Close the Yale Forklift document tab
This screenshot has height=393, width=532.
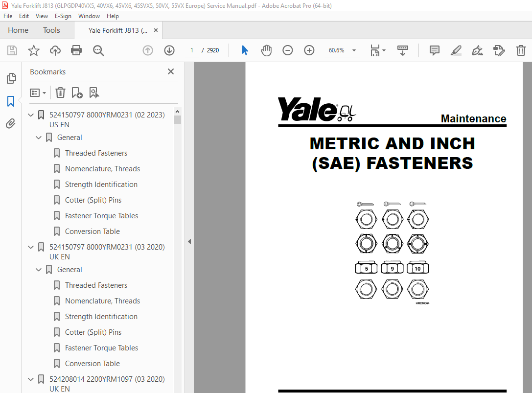pyautogui.click(x=156, y=30)
